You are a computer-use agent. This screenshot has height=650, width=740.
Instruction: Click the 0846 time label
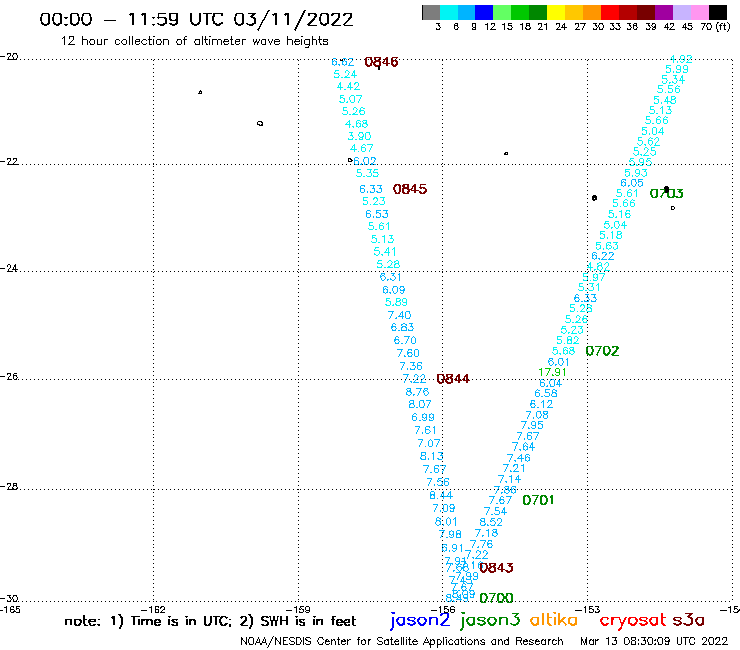[381, 62]
